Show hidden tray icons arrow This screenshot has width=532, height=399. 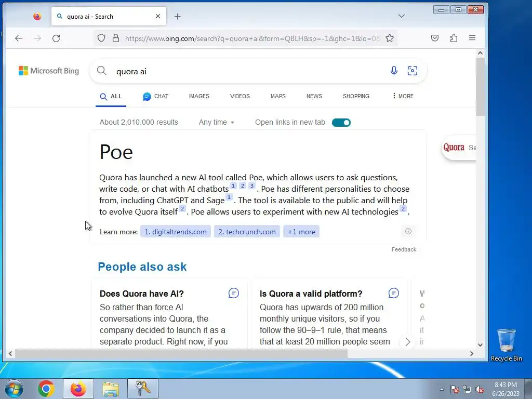442,389
